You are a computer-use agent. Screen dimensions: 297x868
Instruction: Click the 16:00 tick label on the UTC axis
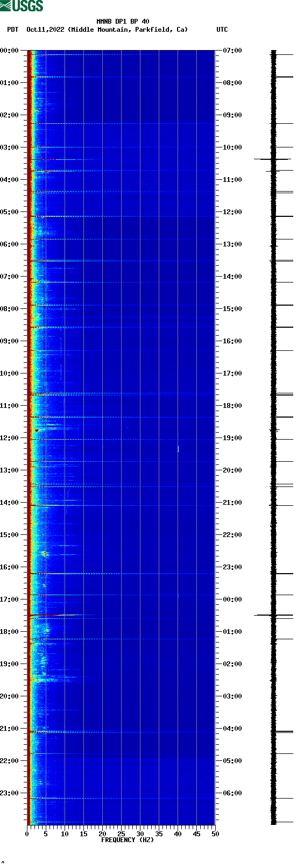point(232,341)
